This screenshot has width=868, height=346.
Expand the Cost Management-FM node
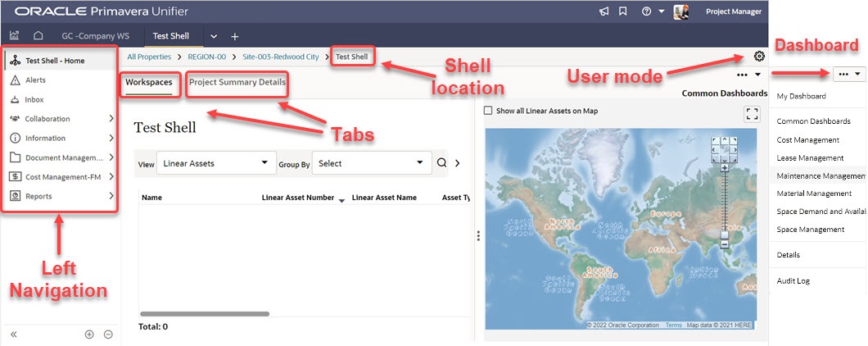coord(111,177)
